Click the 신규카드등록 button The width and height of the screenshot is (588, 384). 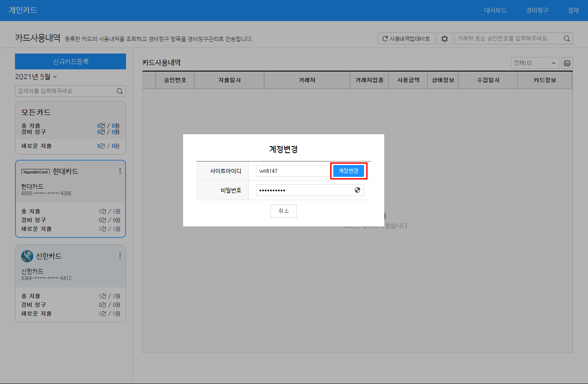click(70, 61)
